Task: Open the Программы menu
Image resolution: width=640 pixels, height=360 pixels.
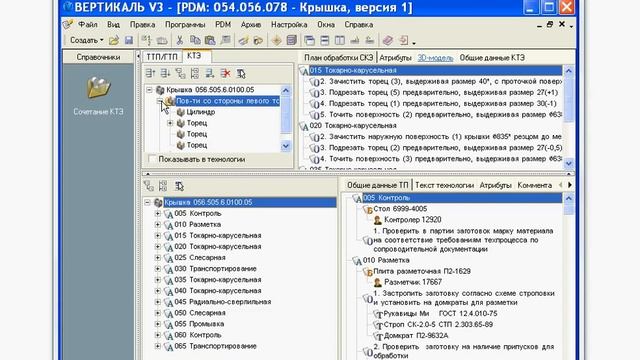Action: tap(185, 24)
